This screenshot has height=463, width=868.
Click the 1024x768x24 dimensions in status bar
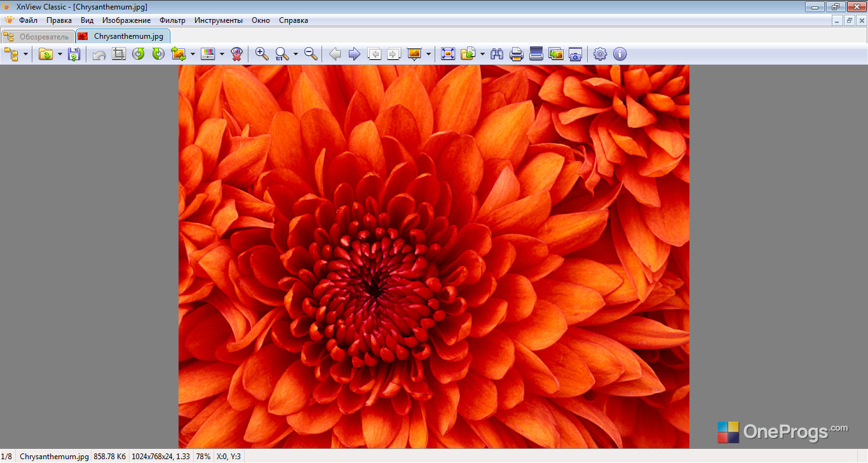point(161,457)
